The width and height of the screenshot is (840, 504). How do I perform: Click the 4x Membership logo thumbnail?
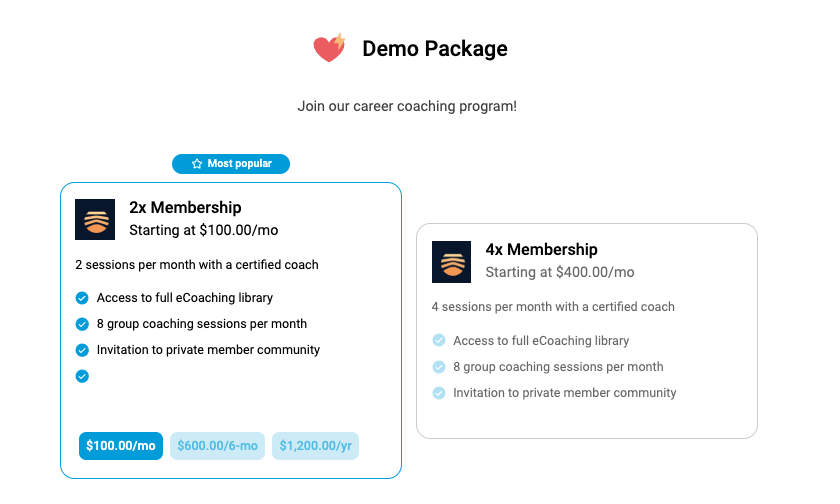(x=452, y=262)
